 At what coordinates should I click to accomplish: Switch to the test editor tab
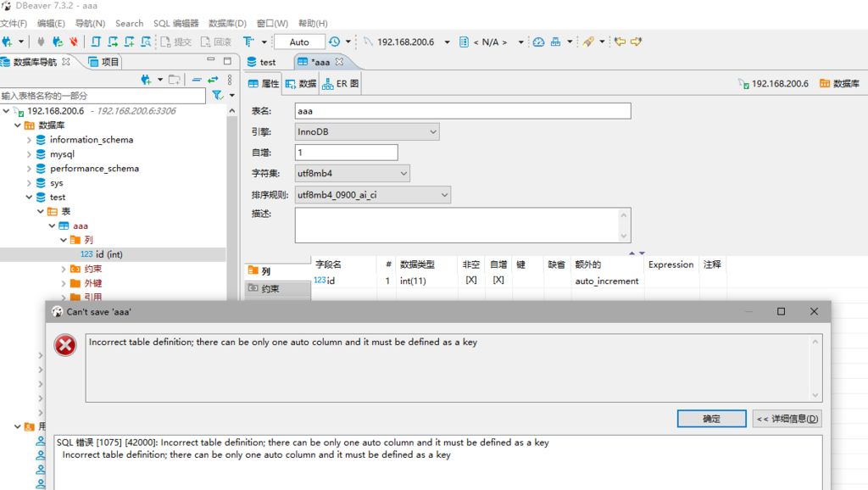(262, 62)
